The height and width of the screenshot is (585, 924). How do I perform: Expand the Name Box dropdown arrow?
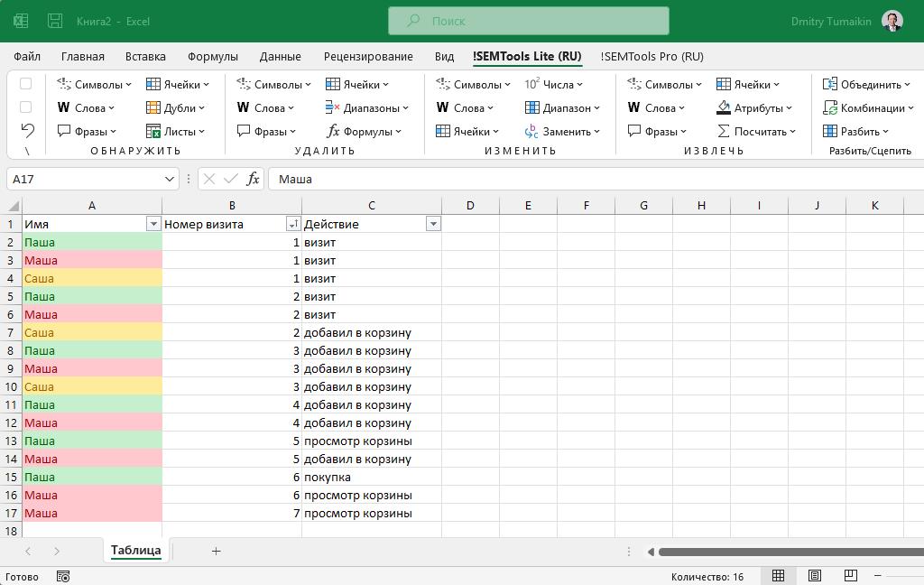click(x=169, y=179)
